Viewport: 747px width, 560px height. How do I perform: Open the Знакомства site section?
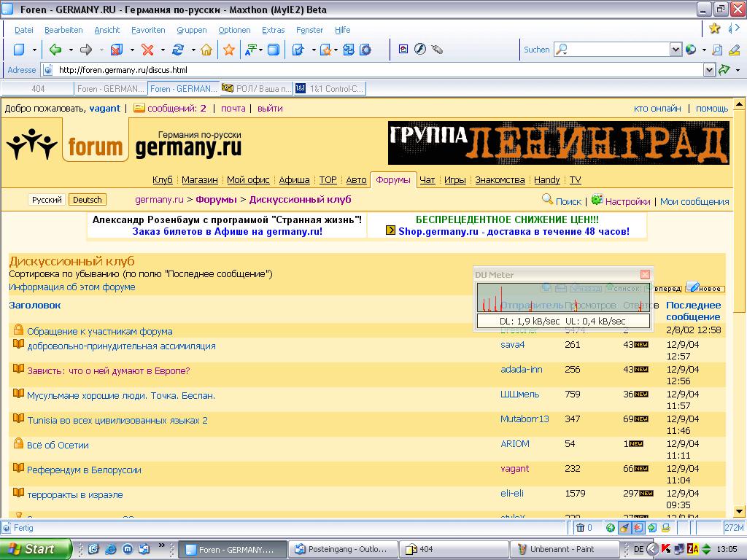[x=500, y=179]
